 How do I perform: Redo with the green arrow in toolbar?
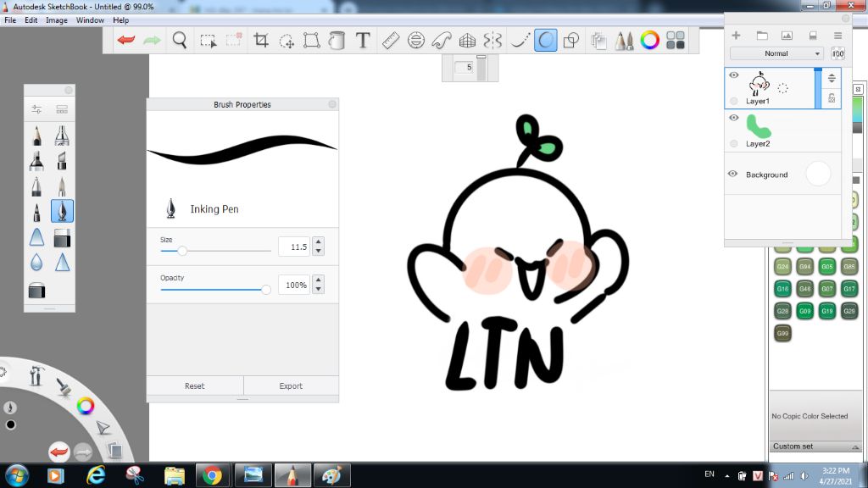pyautogui.click(x=153, y=41)
